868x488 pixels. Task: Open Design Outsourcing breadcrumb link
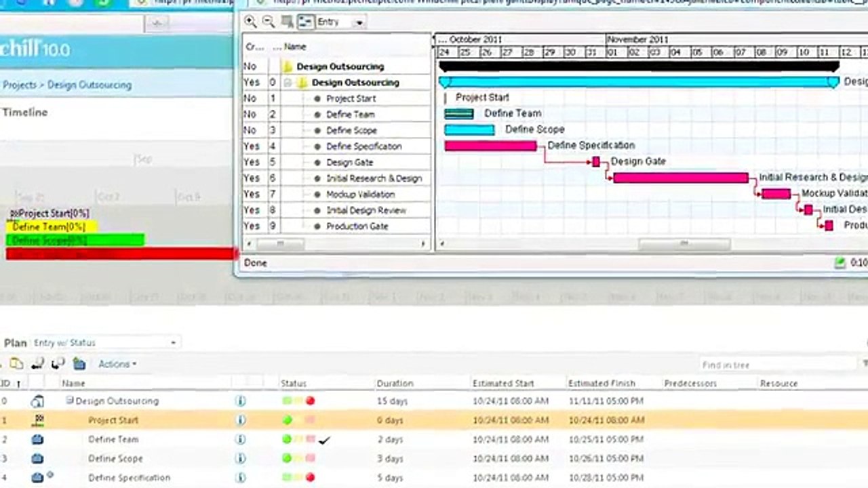(x=90, y=85)
